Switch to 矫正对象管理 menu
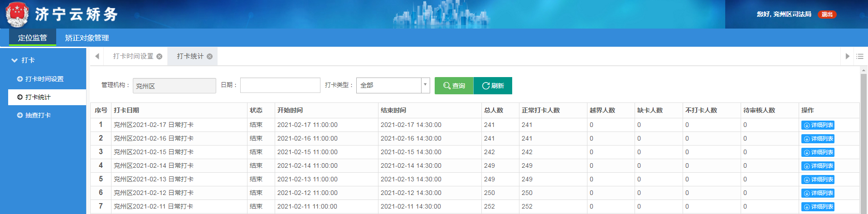Viewport: 868px width, 214px height. [87, 38]
